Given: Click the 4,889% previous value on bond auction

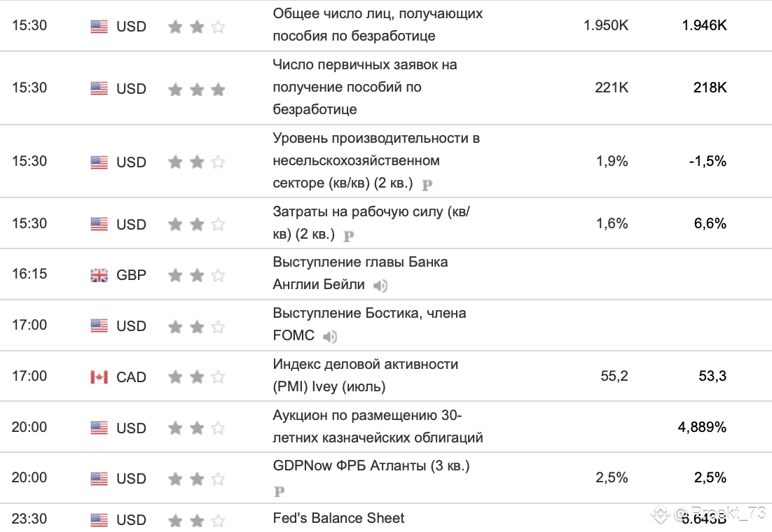Looking at the screenshot, I should click(x=702, y=427).
